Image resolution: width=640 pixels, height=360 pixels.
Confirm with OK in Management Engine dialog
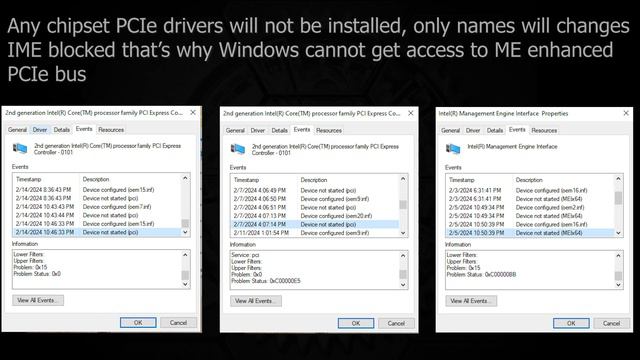[571, 323]
